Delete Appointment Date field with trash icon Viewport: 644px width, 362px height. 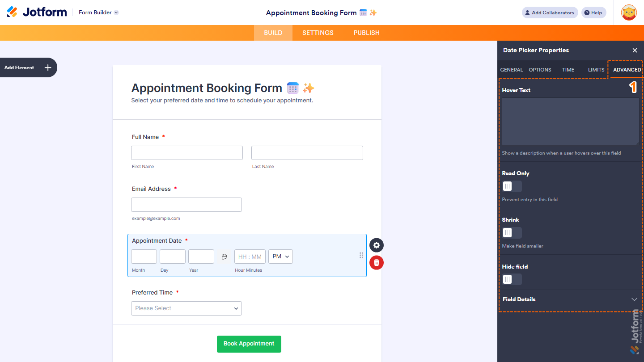coord(377,263)
